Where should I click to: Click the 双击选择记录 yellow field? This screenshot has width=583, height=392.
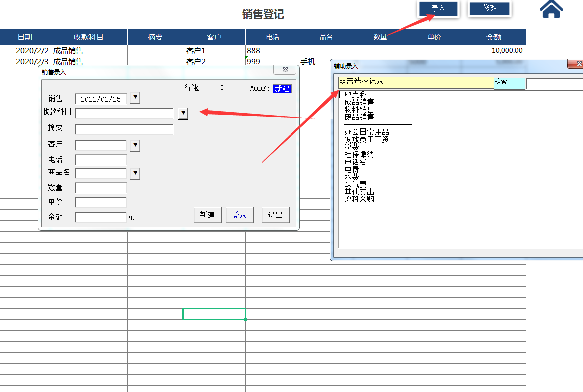(416, 82)
